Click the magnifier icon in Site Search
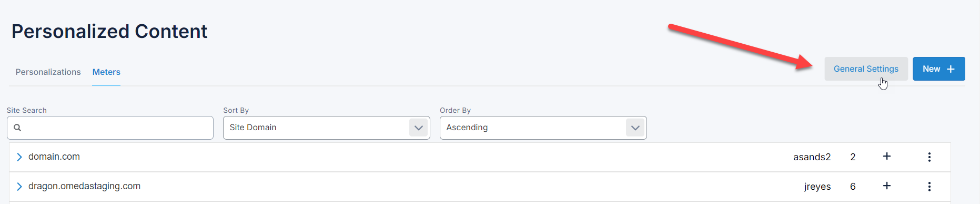This screenshot has width=980, height=204. point(17,128)
